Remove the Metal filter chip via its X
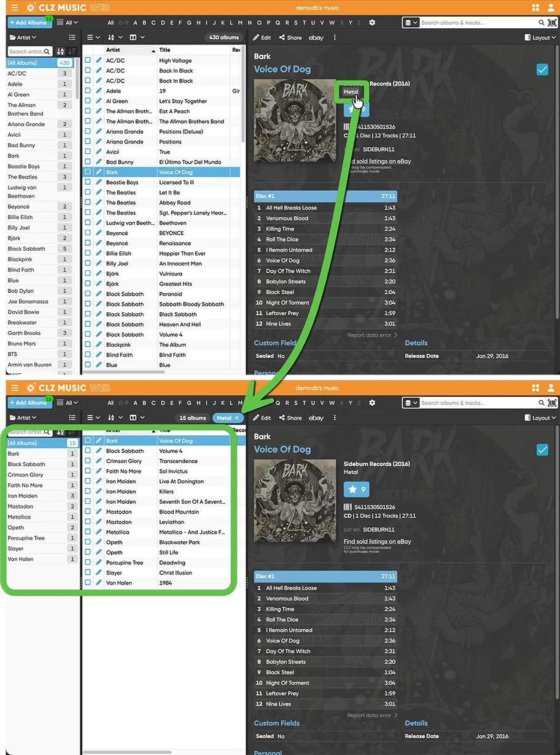 click(x=237, y=418)
